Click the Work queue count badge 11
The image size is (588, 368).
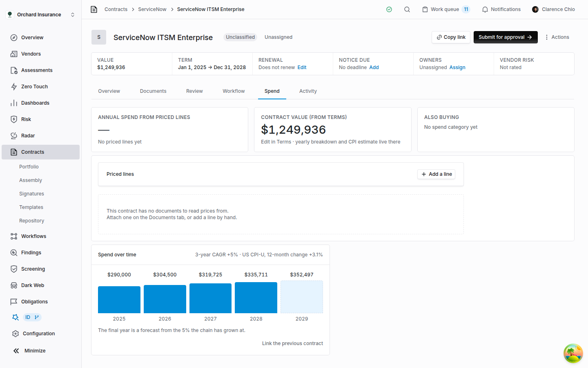point(466,9)
